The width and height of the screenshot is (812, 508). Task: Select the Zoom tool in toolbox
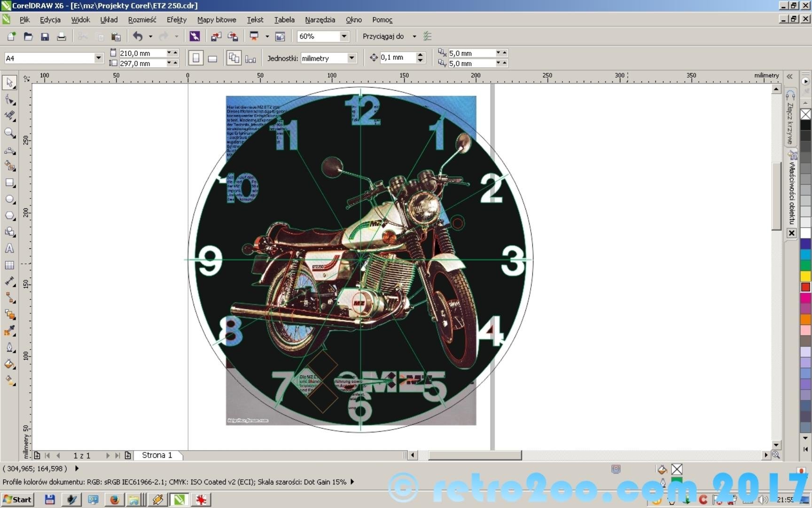coord(9,133)
